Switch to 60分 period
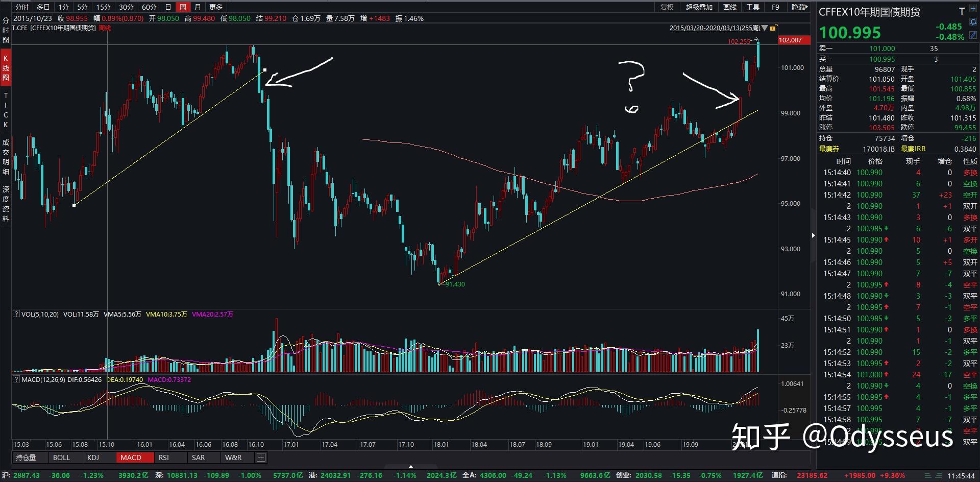The width and height of the screenshot is (980, 482). coord(149,7)
